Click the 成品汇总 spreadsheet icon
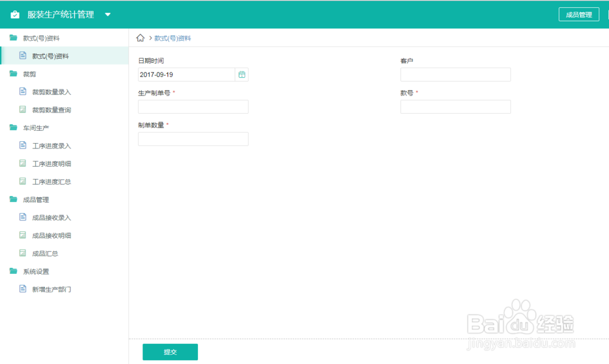This screenshot has width=609, height=364. click(x=23, y=253)
